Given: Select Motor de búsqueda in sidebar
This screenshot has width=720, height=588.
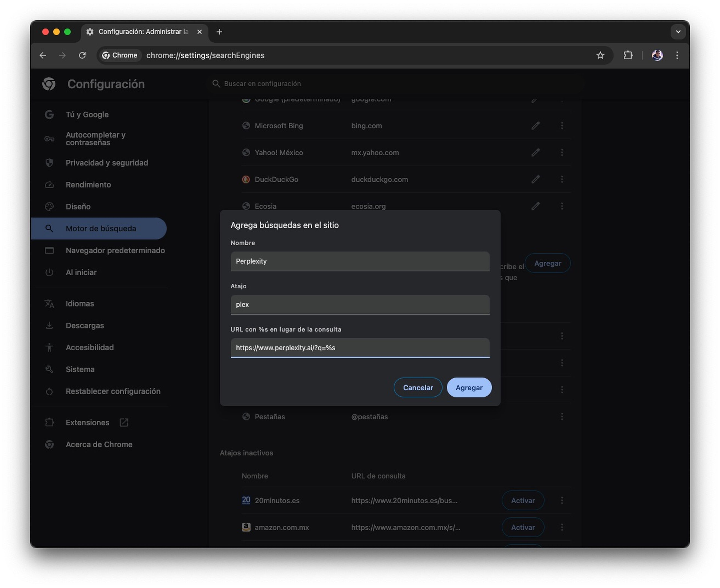Looking at the screenshot, I should click(x=98, y=229).
